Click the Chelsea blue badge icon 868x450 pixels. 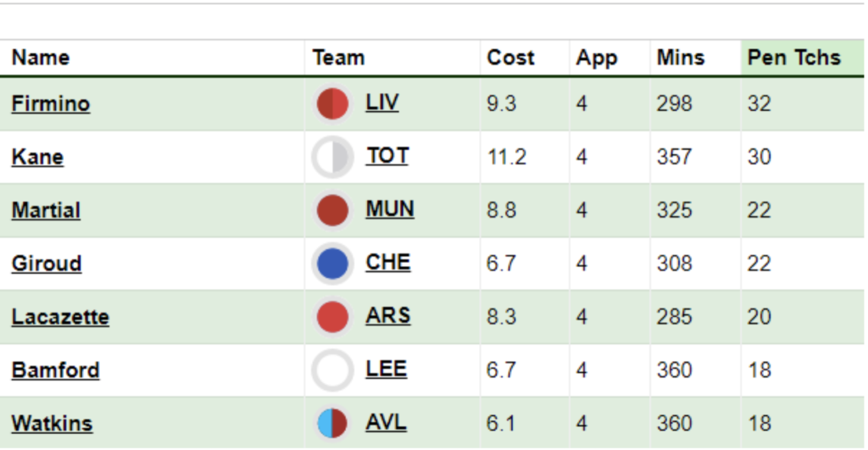click(332, 264)
